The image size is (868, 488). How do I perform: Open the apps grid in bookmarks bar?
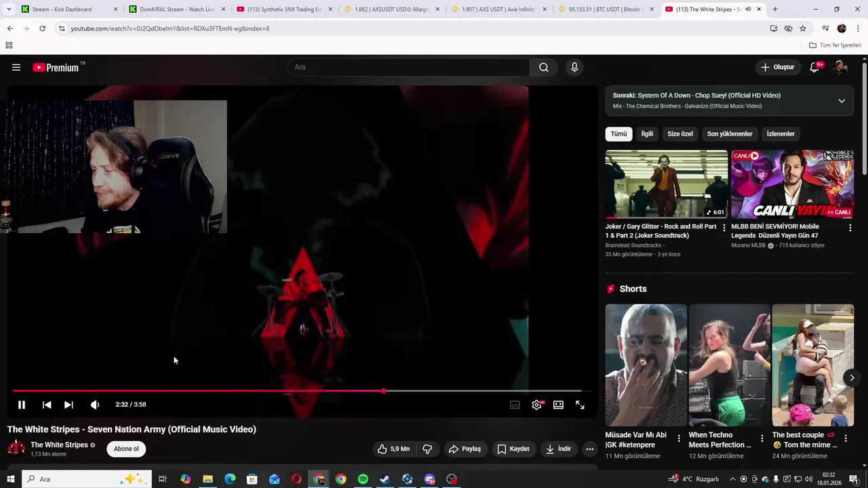click(x=9, y=45)
